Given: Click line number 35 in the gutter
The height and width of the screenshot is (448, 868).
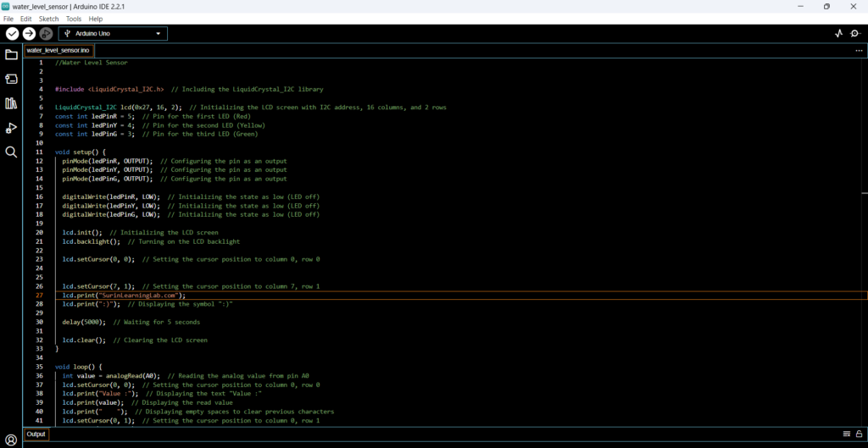Looking at the screenshot, I should point(39,367).
